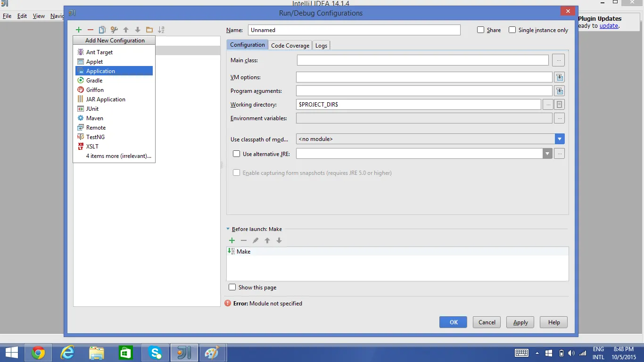Show hidden icons in the system tray
This screenshot has height=362, width=644.
[x=537, y=353]
